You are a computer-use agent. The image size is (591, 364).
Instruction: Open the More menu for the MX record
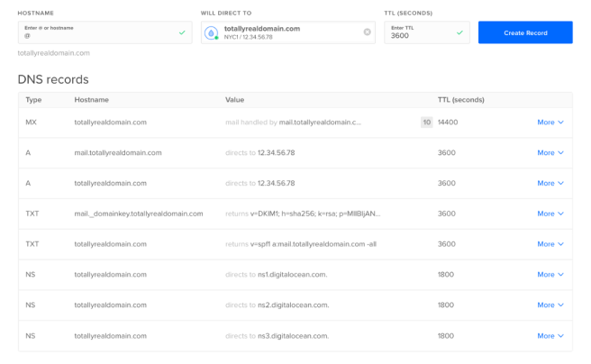[550, 123]
